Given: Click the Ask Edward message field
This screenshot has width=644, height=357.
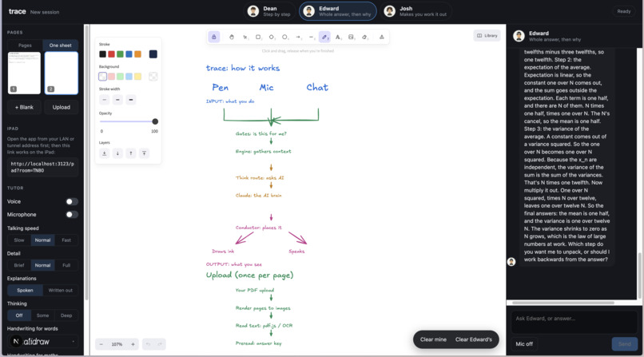Looking at the screenshot, I should point(574,322).
